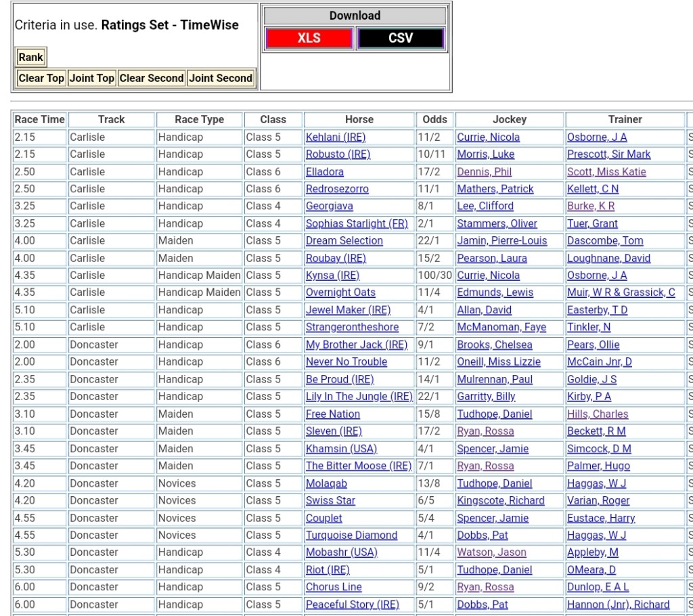Download ratings as XLS file
Viewport: 693px width, 616px height.
point(309,38)
